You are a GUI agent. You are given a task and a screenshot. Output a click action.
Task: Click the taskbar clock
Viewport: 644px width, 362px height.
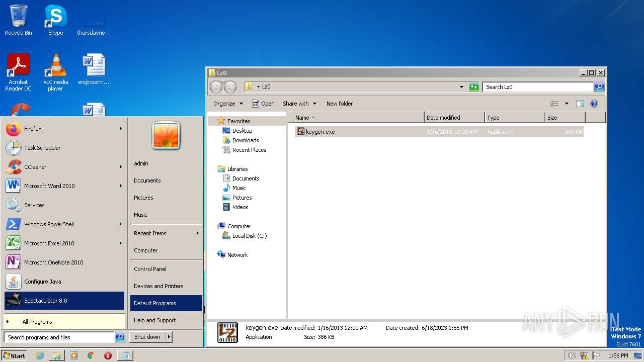pyautogui.click(x=618, y=355)
